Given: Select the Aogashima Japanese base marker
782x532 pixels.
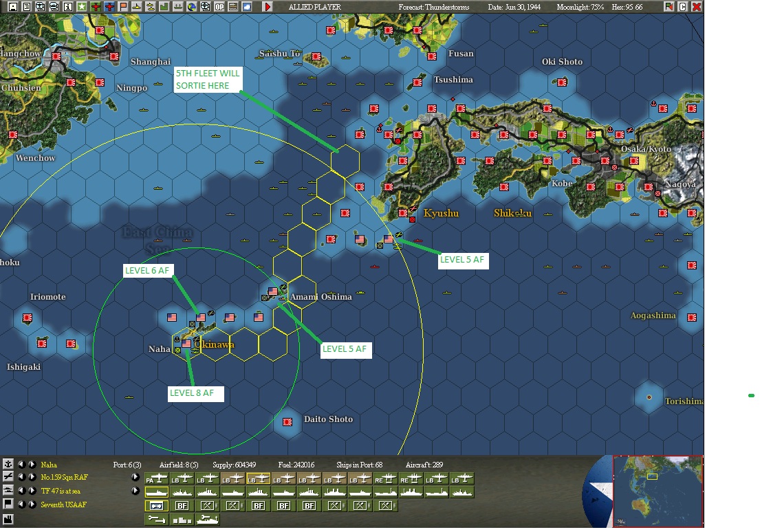Looking at the screenshot, I should coord(692,317).
